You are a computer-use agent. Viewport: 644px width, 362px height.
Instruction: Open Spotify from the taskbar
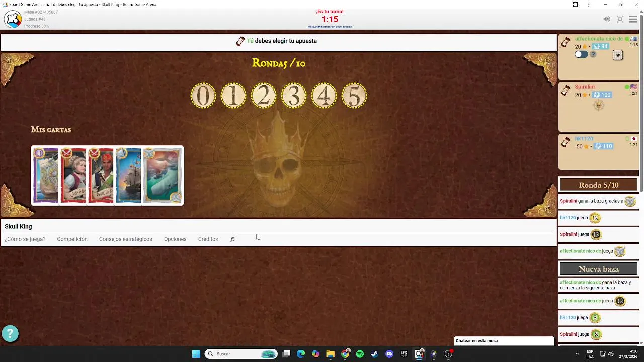[360, 354]
